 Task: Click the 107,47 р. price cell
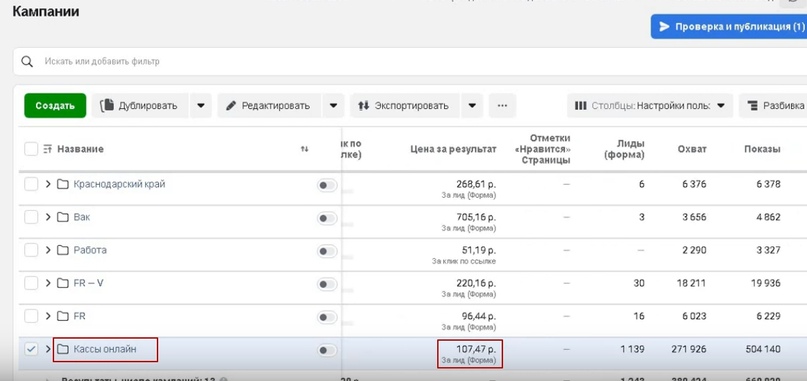(476, 349)
